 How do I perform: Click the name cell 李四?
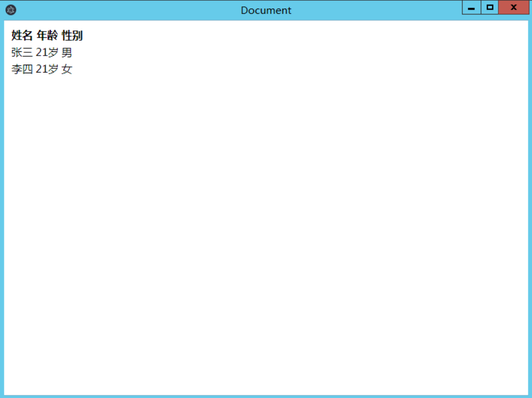point(22,69)
